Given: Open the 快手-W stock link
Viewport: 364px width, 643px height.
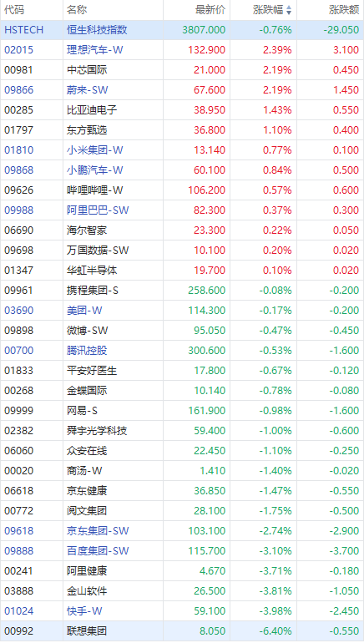Looking at the screenshot, I should pos(84,611).
